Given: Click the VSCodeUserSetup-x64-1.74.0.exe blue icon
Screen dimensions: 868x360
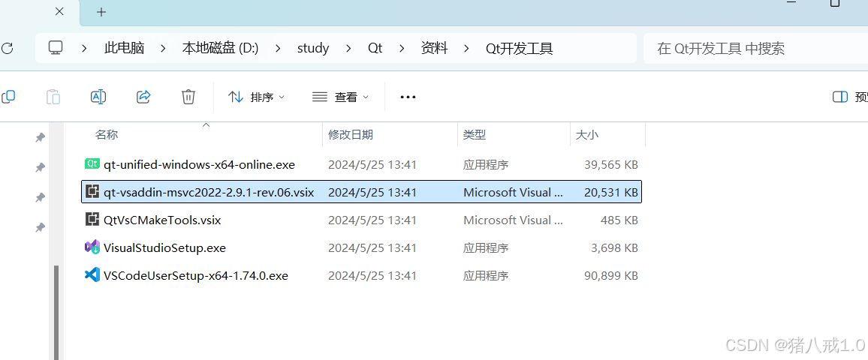Looking at the screenshot, I should [x=92, y=274].
